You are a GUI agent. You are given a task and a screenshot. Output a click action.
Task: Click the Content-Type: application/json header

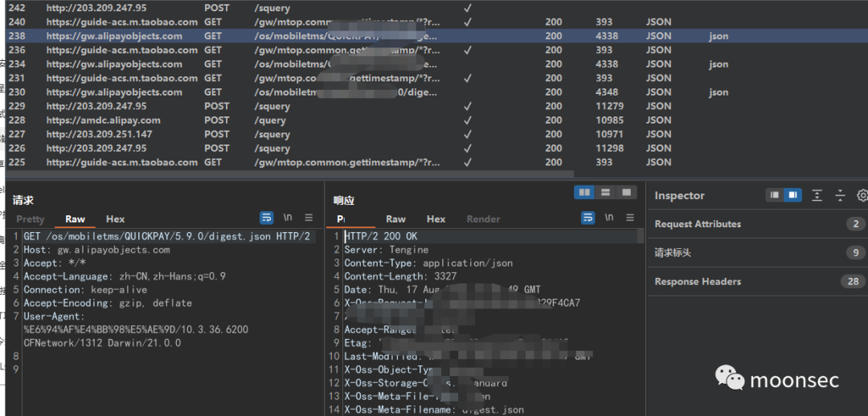click(x=428, y=263)
